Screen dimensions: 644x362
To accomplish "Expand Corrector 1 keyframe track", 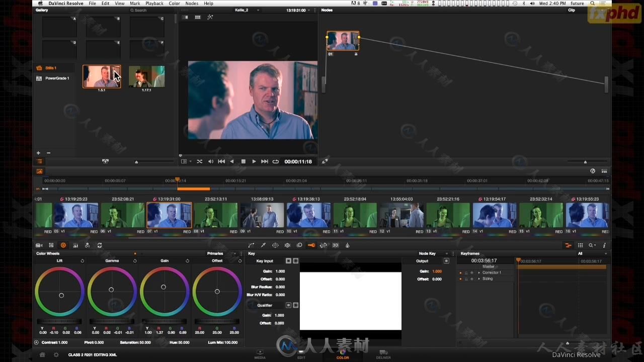I will pos(479,273).
